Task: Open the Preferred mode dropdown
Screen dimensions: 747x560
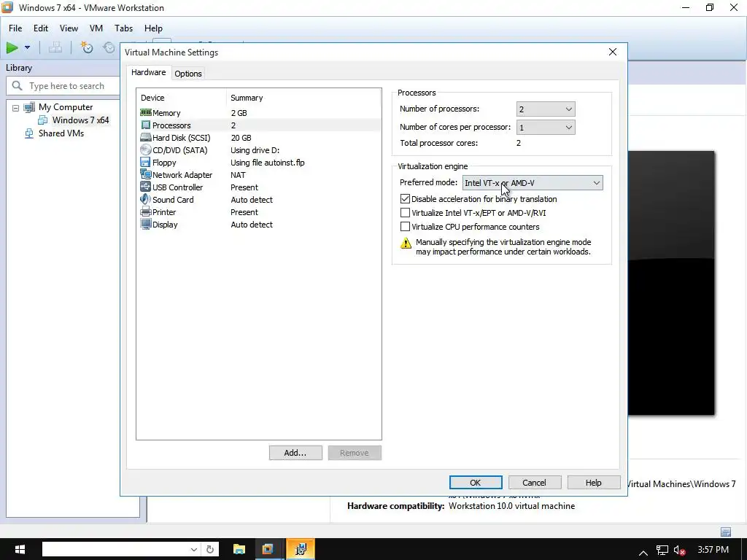Action: (x=532, y=183)
